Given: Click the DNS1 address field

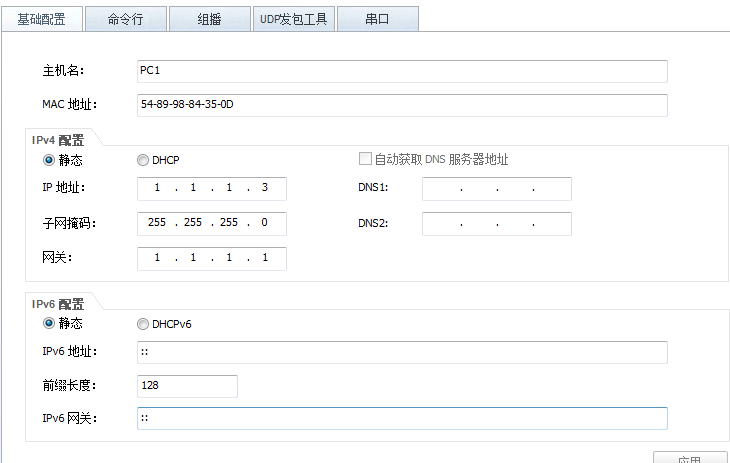Looking at the screenshot, I should [497, 189].
